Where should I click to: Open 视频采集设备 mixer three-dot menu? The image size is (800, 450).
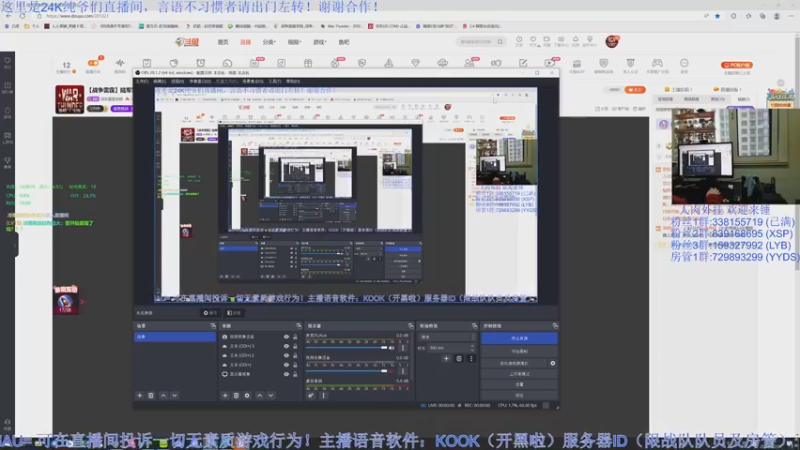403,371
